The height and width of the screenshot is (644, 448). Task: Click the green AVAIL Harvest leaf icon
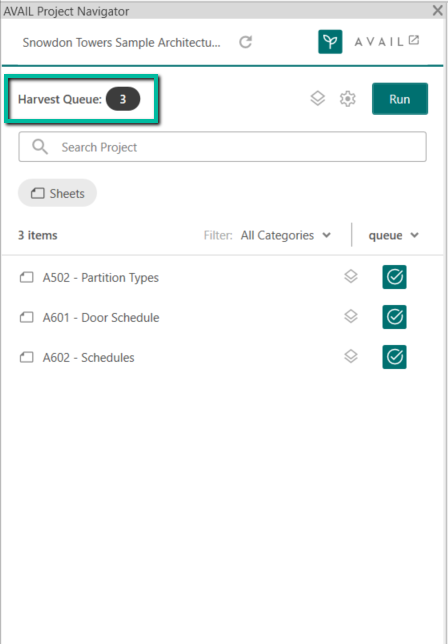pos(330,42)
